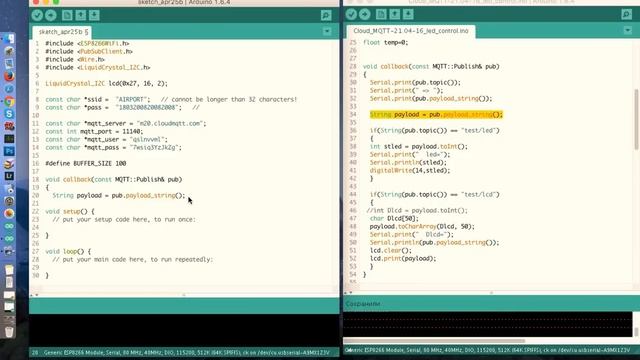Click 'const int mqtt_port = 11140;' line

(x=94, y=131)
